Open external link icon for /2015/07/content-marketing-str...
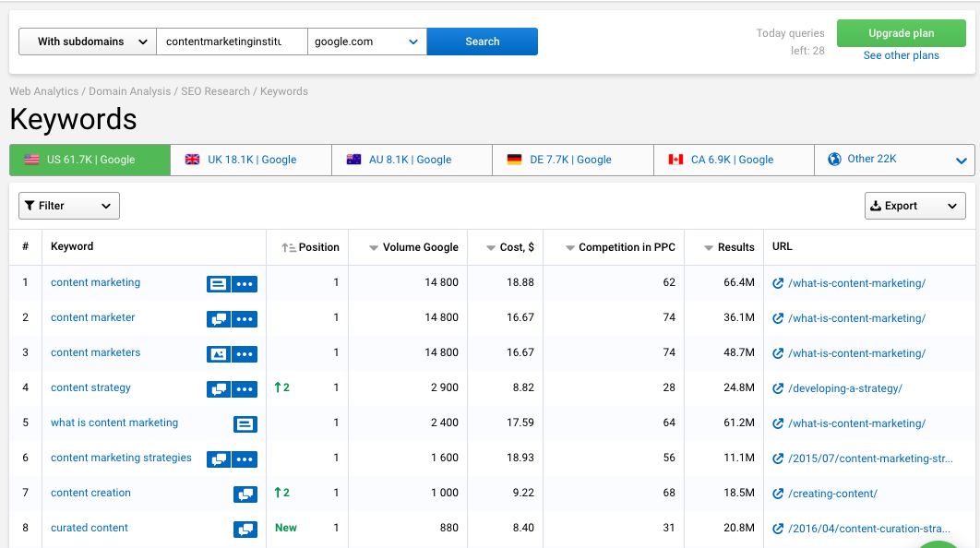The width and height of the screenshot is (980, 548). pyautogui.click(x=778, y=459)
